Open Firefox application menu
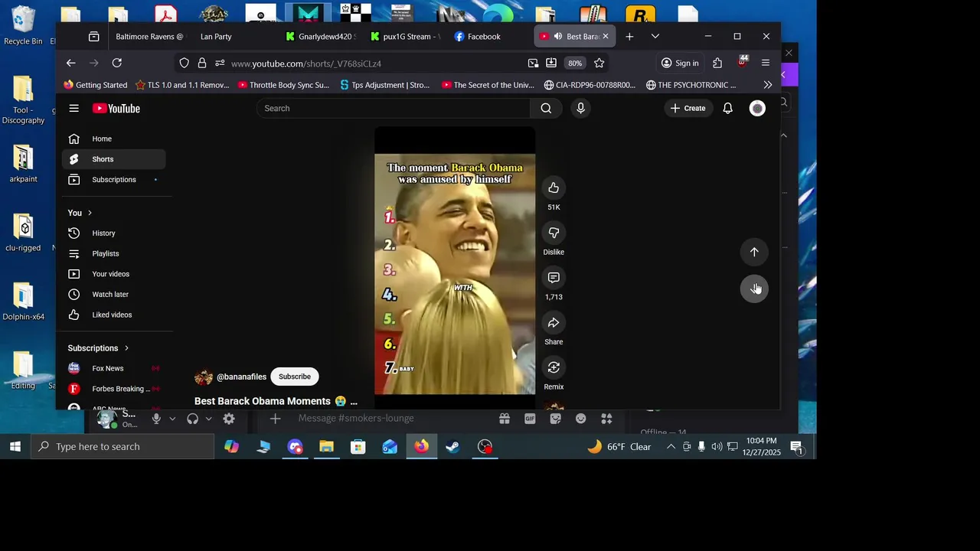 click(x=765, y=63)
